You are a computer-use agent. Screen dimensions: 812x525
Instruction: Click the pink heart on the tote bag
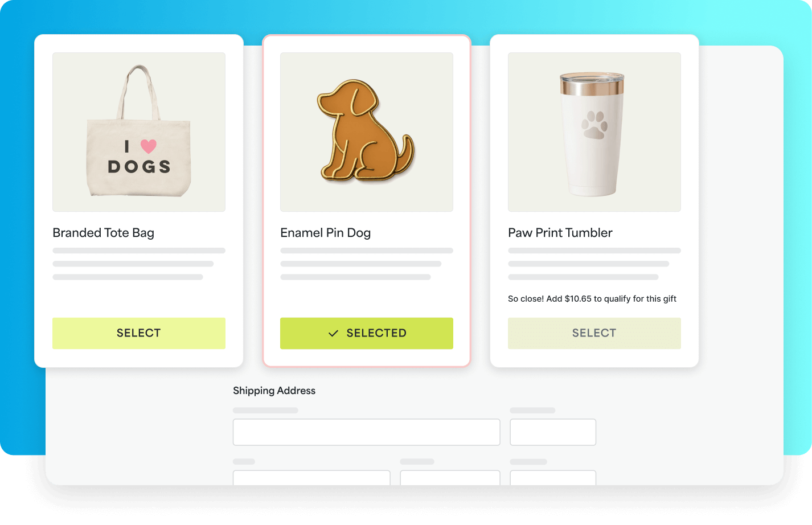(149, 146)
